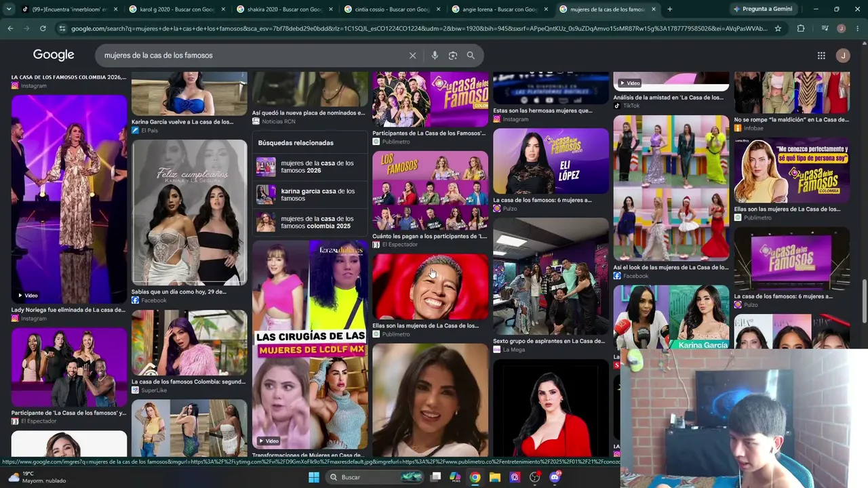Open Microsoft 365 app from the taskbar
This screenshot has height=488, width=868.
point(455,477)
